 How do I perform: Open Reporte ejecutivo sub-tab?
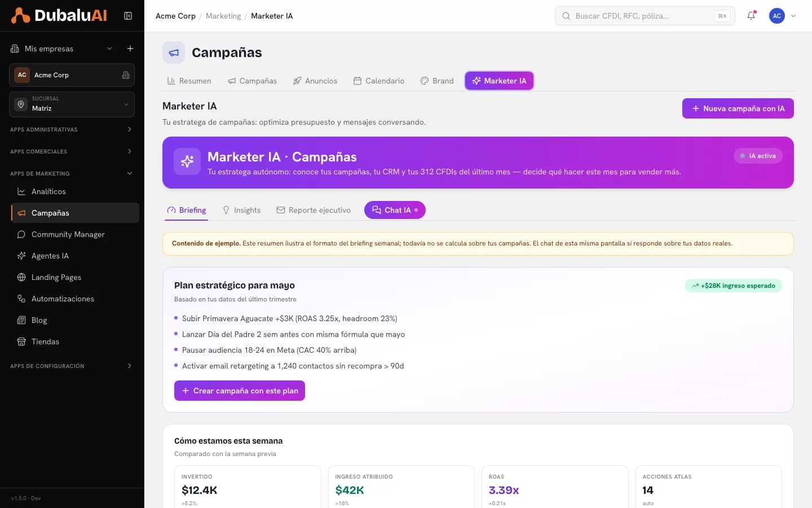click(x=314, y=210)
